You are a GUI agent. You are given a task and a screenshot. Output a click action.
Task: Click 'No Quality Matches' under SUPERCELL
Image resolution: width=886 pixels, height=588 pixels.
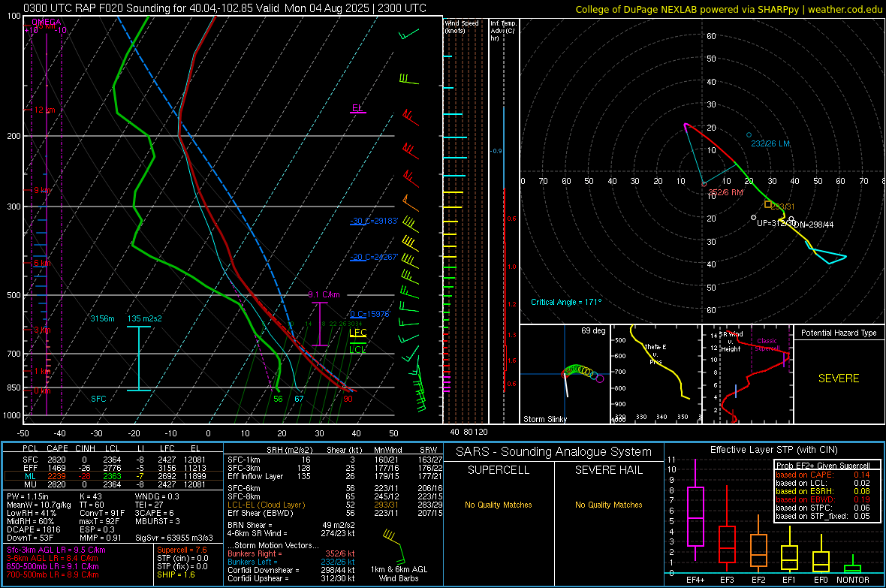point(499,505)
